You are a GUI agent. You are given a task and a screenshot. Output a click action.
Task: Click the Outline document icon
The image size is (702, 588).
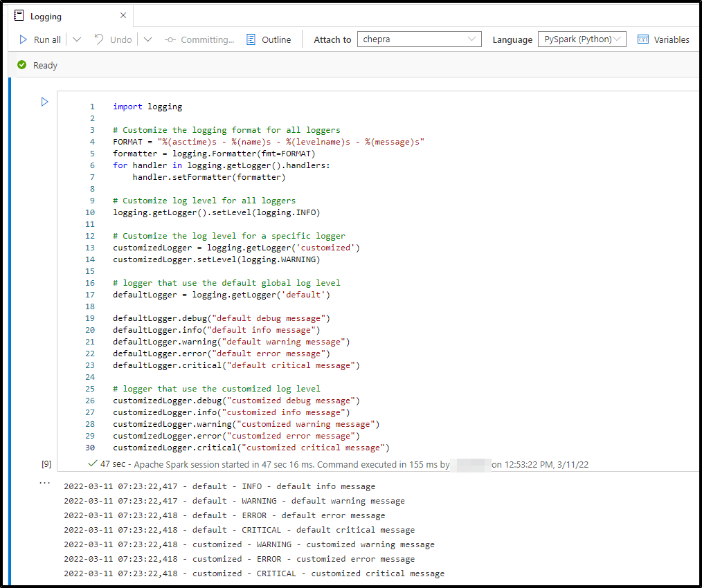[x=251, y=39]
